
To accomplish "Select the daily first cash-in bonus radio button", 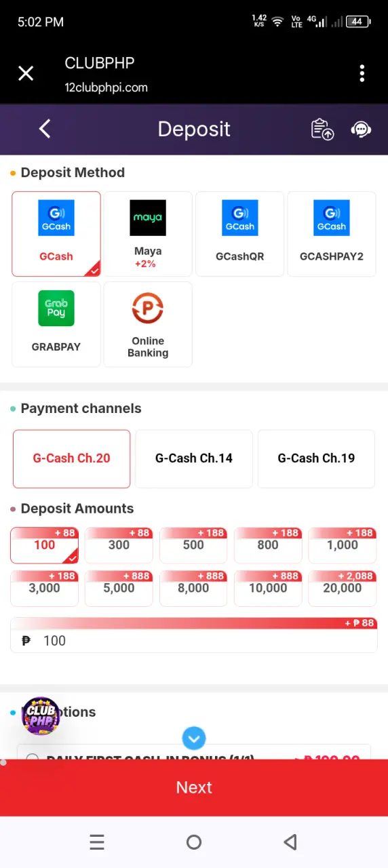I will tap(32, 757).
